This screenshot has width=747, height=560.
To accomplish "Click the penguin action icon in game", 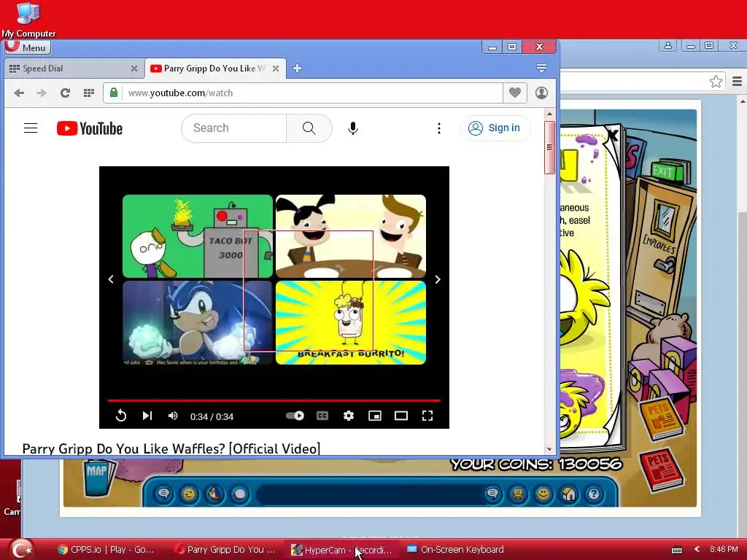I will click(x=214, y=494).
